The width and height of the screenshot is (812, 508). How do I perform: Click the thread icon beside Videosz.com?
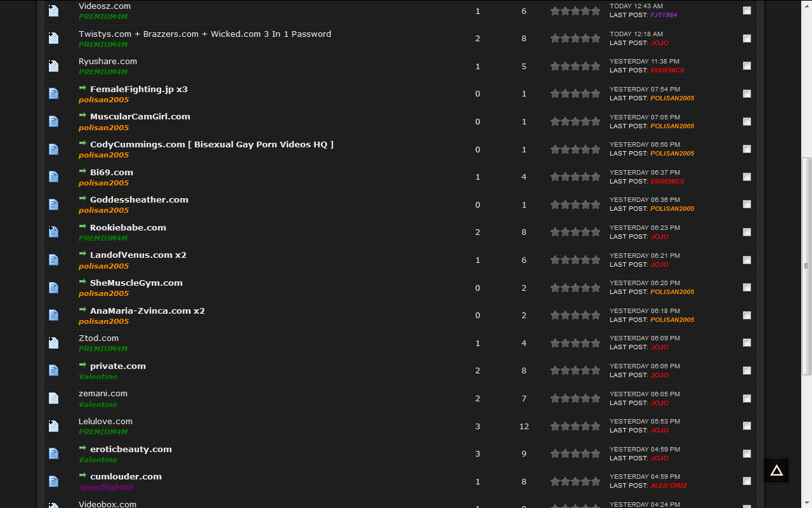tap(53, 11)
